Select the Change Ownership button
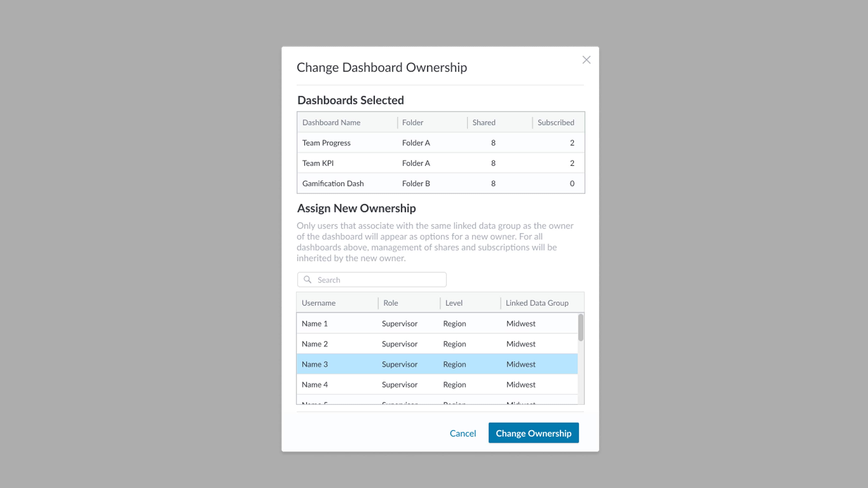This screenshot has height=488, width=868. 533,433
